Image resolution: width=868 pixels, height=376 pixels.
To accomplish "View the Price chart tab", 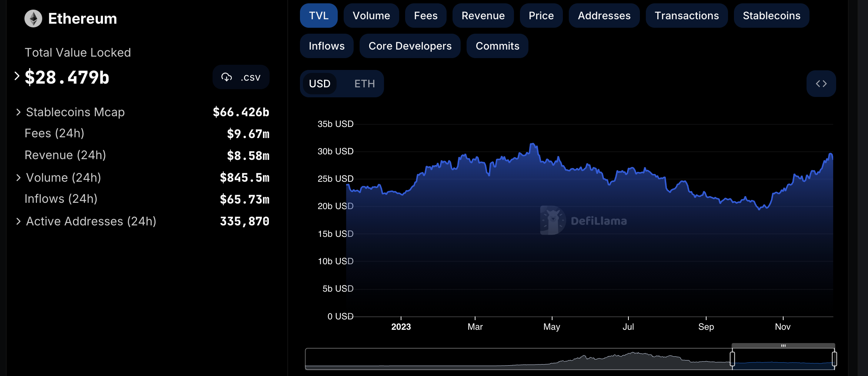I will click(x=541, y=16).
